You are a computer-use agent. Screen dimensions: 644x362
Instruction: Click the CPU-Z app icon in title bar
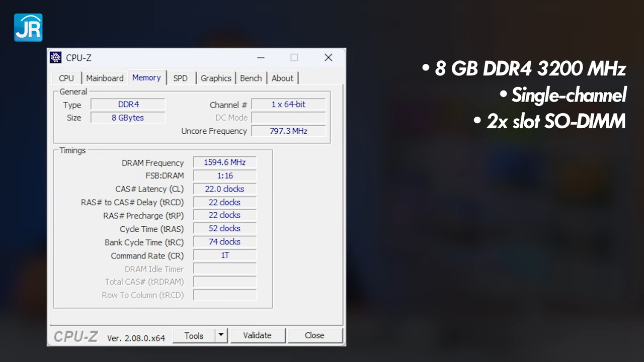(55, 57)
